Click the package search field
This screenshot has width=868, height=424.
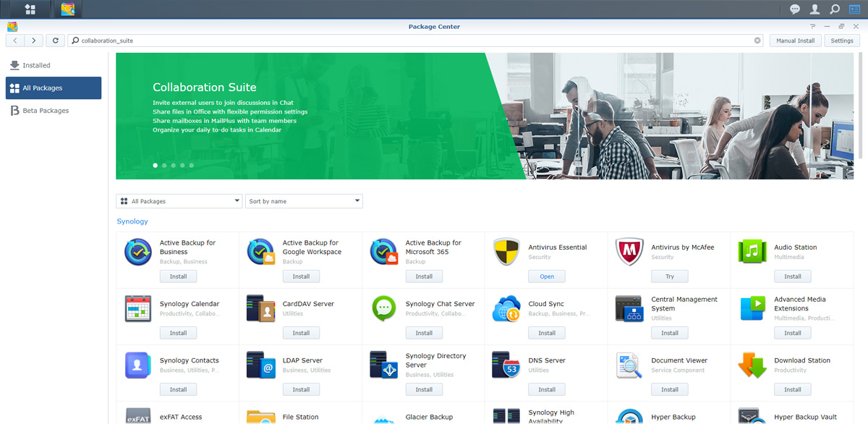pyautogui.click(x=416, y=41)
